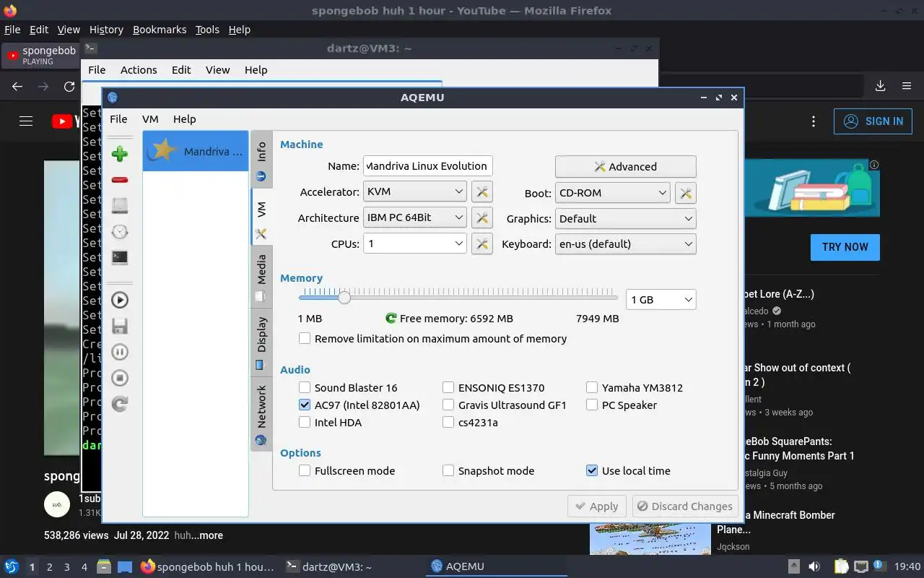The height and width of the screenshot is (578, 924).
Task: Open Firefox Bookmarks menu
Action: point(160,30)
